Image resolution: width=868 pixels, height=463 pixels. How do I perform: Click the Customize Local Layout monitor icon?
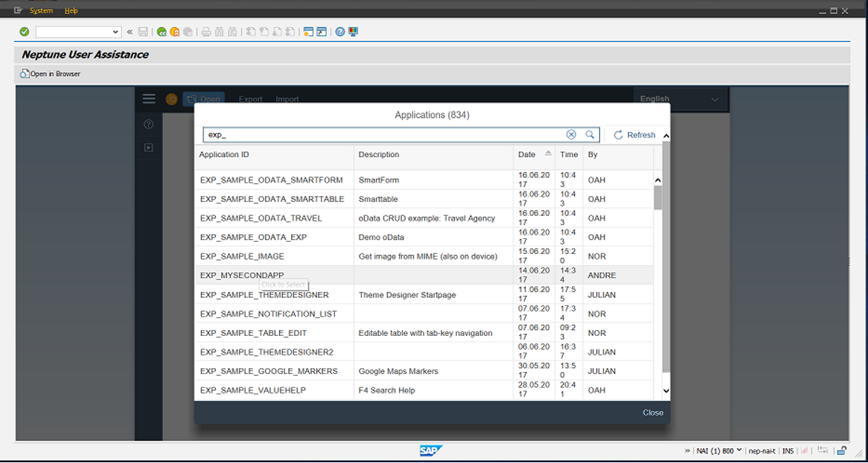coord(353,32)
